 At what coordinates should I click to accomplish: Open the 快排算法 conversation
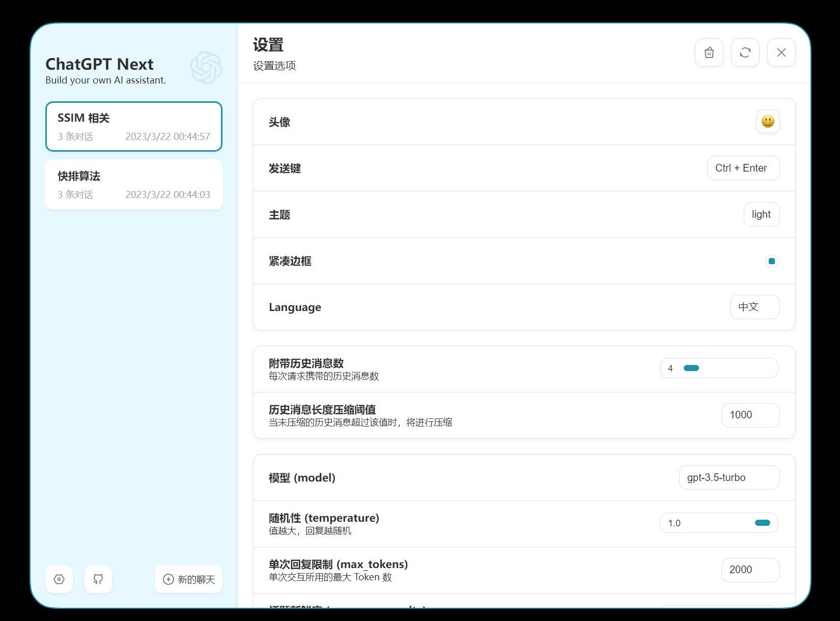(x=134, y=185)
